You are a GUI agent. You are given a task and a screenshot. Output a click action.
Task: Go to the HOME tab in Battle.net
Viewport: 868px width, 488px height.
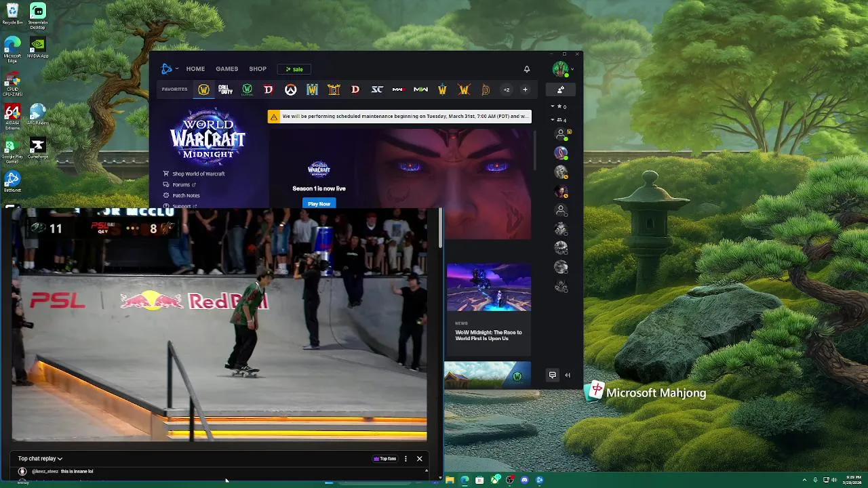click(195, 69)
